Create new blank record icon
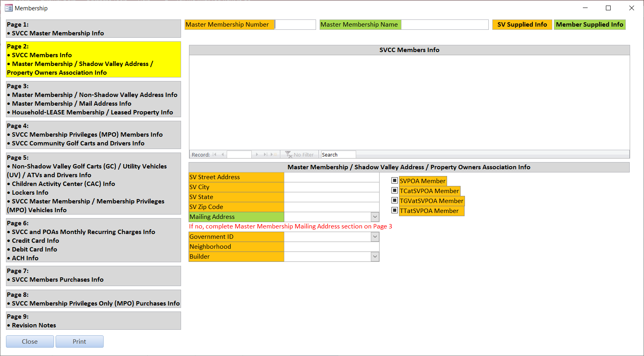The image size is (644, 356). coord(274,155)
